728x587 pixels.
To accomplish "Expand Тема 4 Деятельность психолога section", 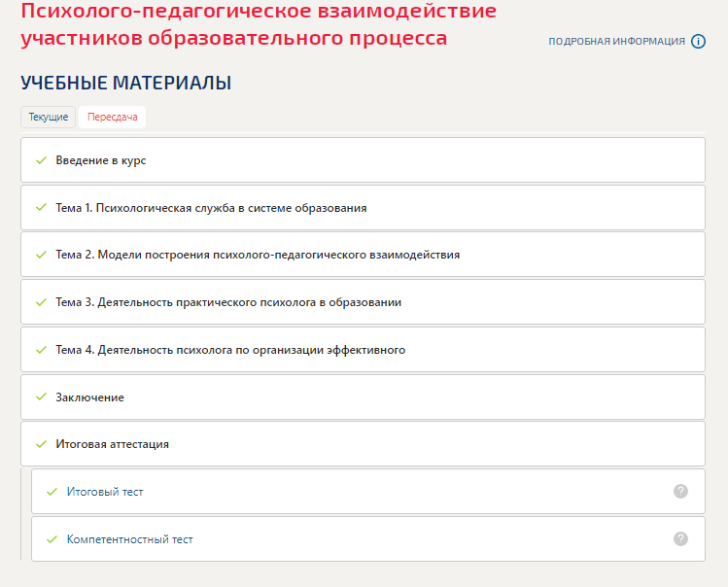I will click(363, 349).
